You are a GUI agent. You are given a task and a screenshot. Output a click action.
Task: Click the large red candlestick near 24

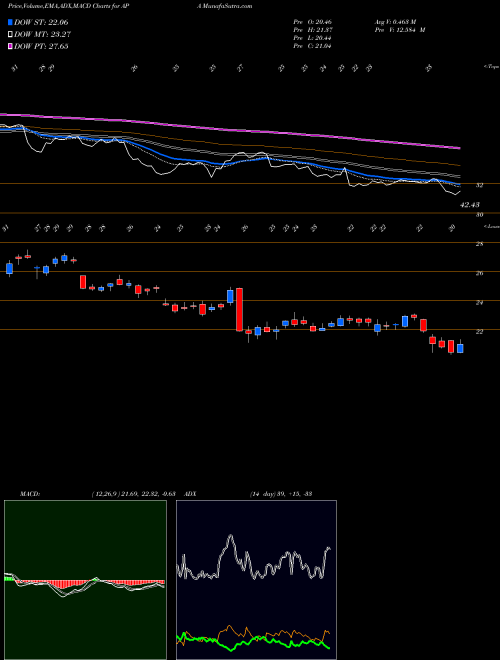coord(239,309)
